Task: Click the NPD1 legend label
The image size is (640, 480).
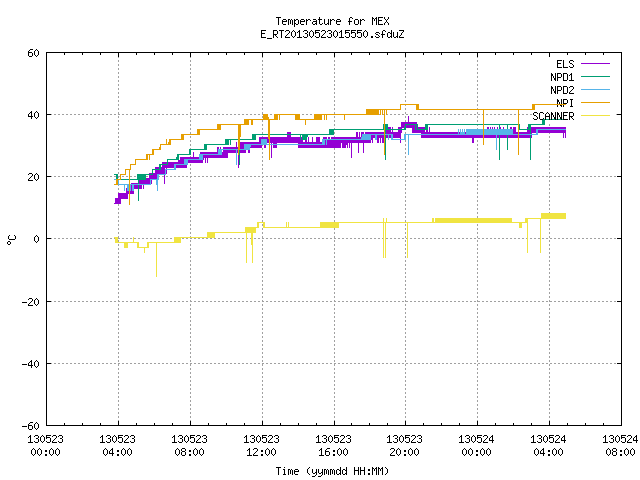Action: pos(562,77)
